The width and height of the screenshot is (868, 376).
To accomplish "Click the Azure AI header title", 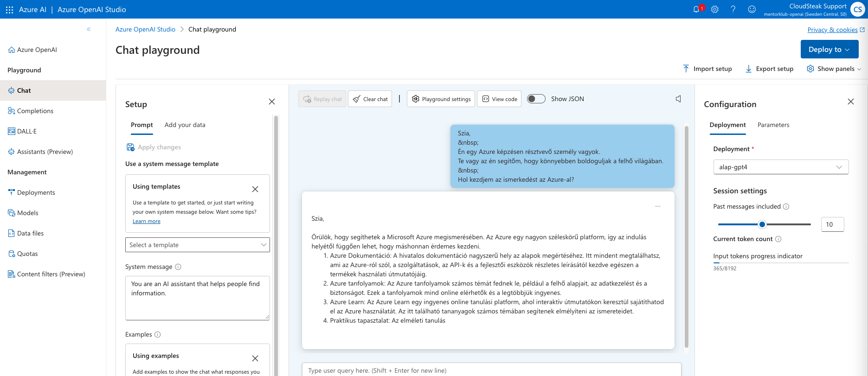I will pos(32,9).
